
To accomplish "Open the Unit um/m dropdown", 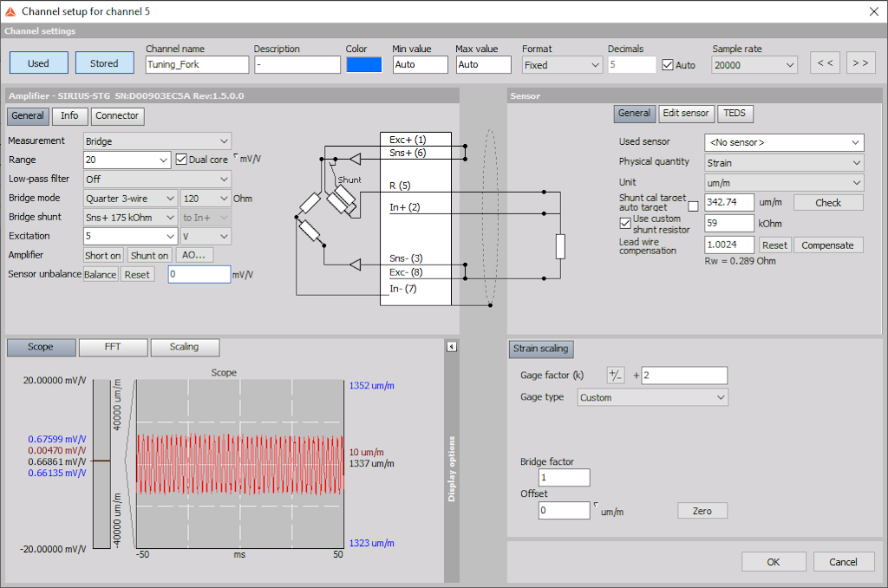I will click(784, 183).
